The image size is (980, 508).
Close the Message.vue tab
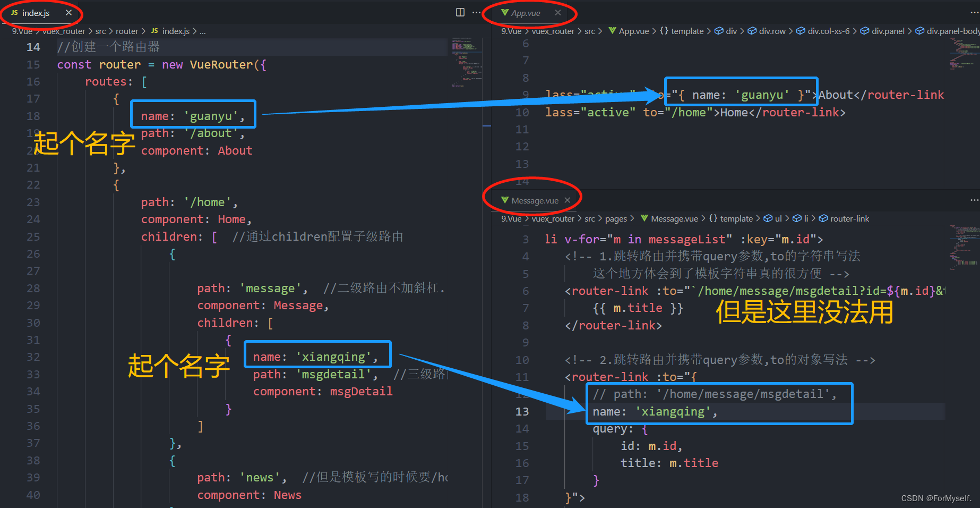coord(568,200)
